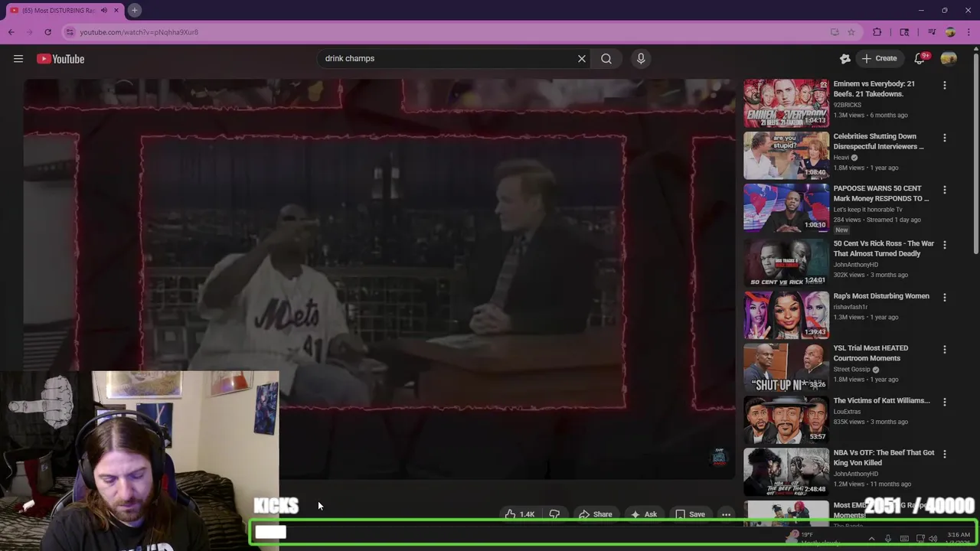Image resolution: width=980 pixels, height=551 pixels.
Task: Open more actions ellipsis under video
Action: click(726, 514)
